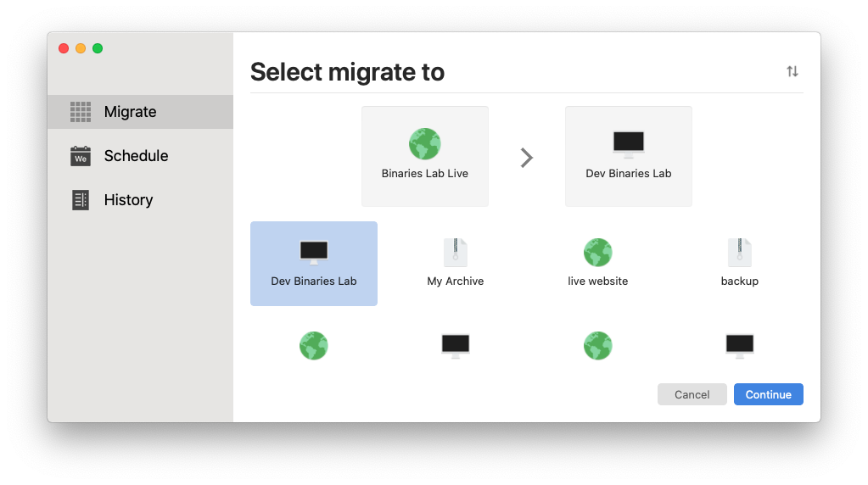The image size is (868, 485).
Task: Click the Migrate grid icon
Action: coord(81,112)
